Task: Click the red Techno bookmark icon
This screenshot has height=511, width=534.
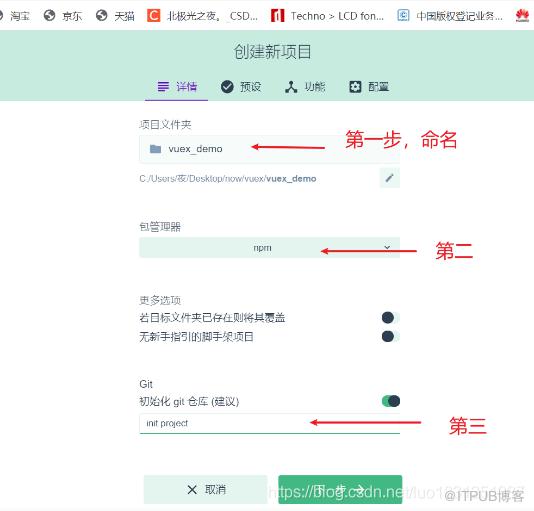Action: point(277,15)
